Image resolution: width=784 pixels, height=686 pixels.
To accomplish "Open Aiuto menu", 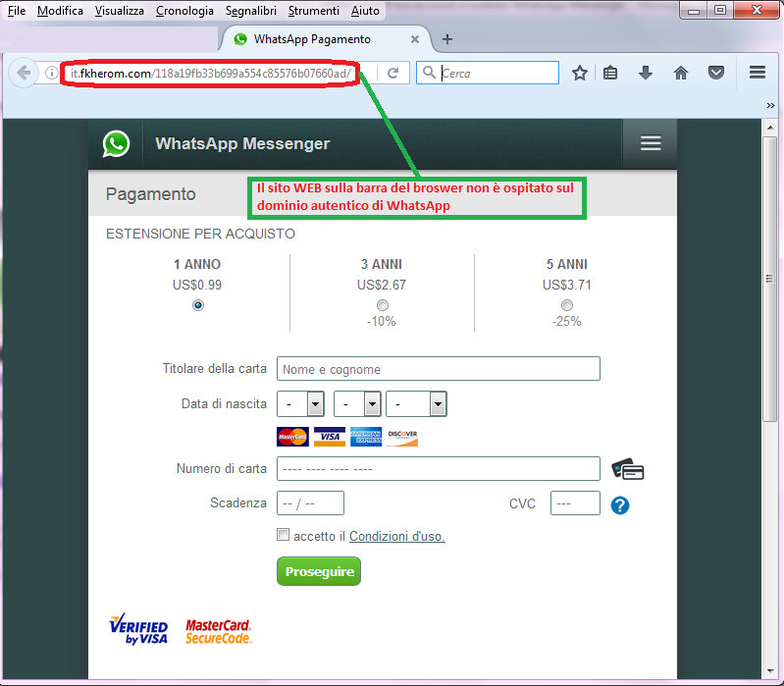I will tap(365, 11).
